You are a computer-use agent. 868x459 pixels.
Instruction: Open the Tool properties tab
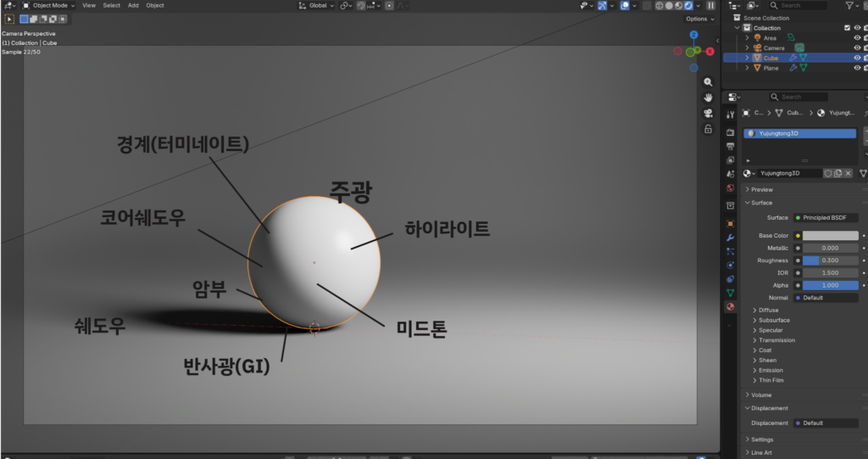click(x=730, y=115)
